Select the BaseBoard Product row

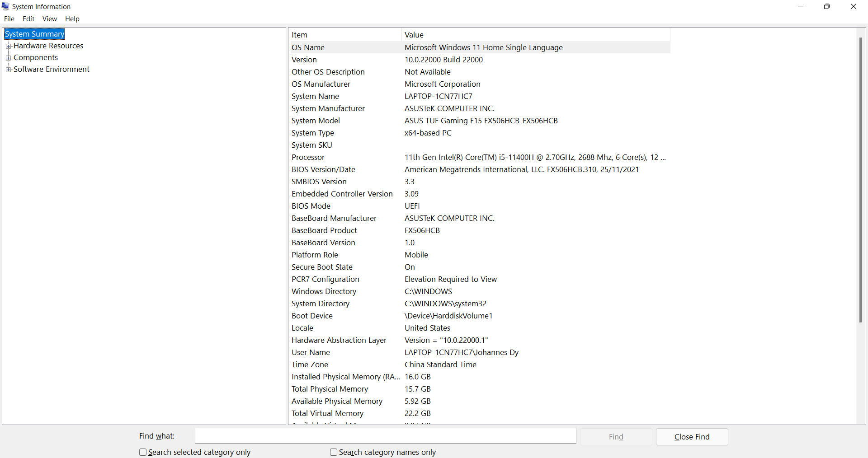click(479, 230)
